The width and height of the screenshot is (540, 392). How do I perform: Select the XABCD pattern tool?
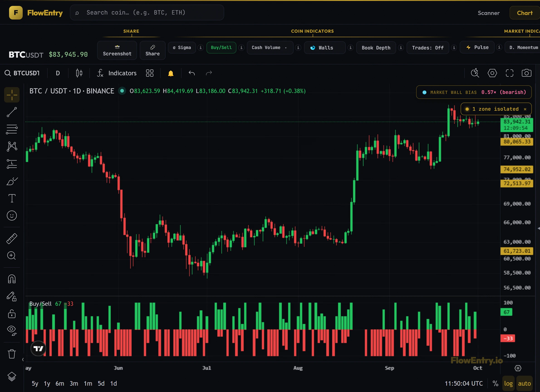(x=12, y=146)
